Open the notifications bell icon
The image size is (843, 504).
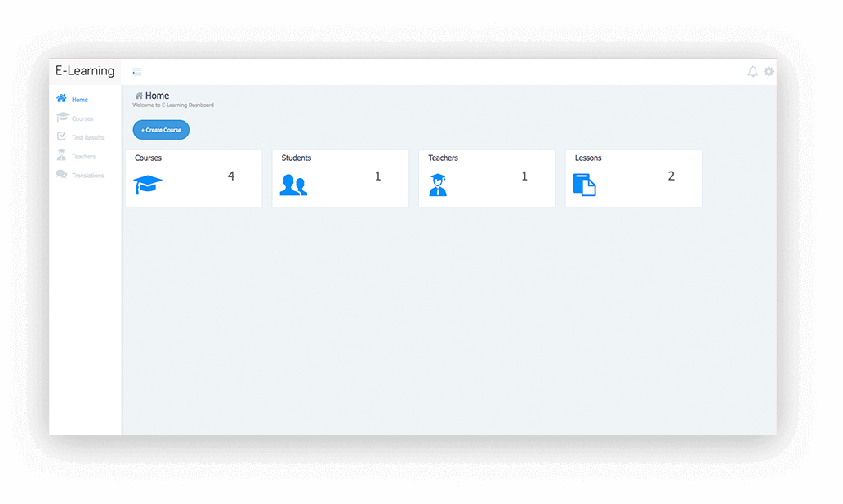tap(752, 72)
